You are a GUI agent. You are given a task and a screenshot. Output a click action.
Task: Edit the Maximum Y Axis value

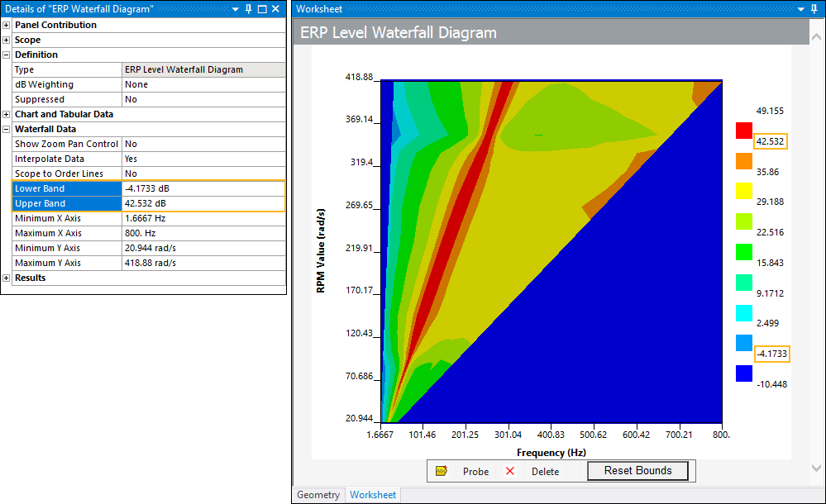point(203,263)
